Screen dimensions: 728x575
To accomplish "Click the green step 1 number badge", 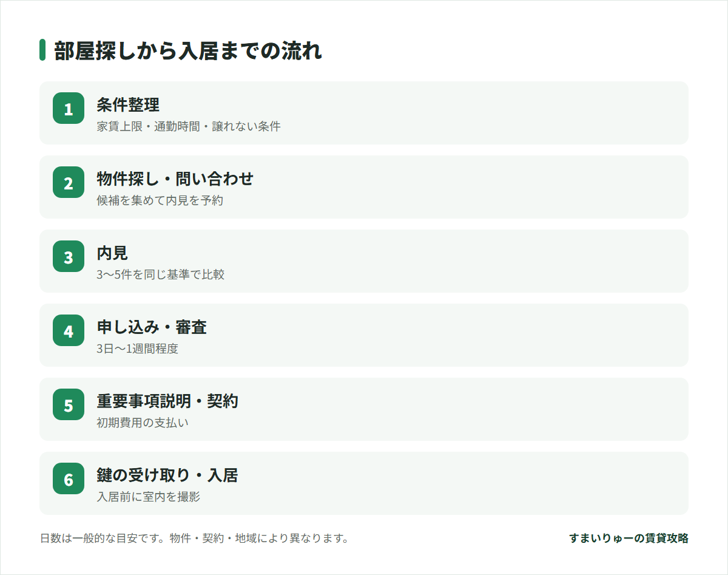I will [x=69, y=108].
